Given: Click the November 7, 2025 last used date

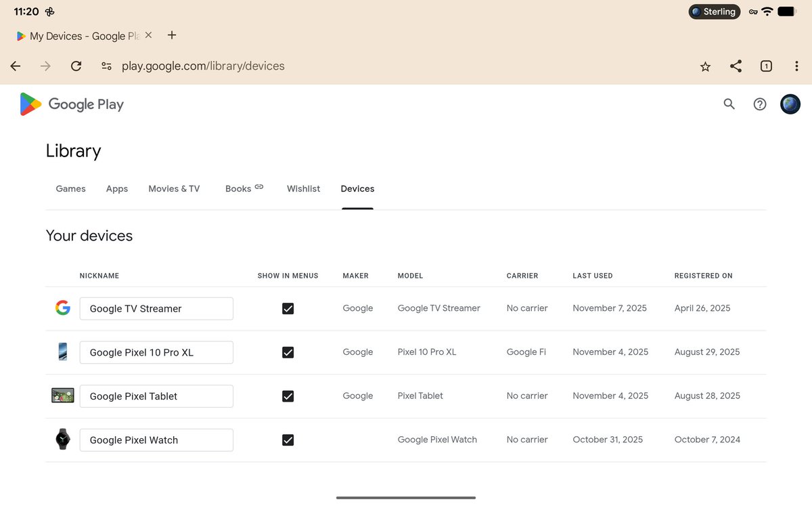Looking at the screenshot, I should [610, 308].
